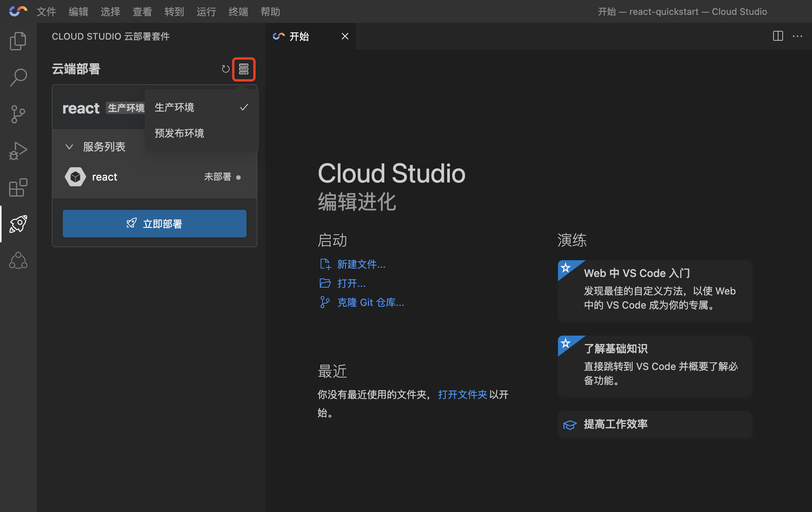Screen dimensions: 812x512
Task: Open the 查看 menu
Action: 142,12
